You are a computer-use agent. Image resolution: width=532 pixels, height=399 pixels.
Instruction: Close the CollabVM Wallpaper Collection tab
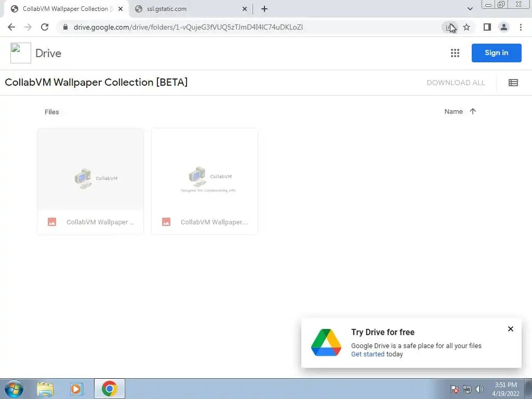tap(121, 9)
